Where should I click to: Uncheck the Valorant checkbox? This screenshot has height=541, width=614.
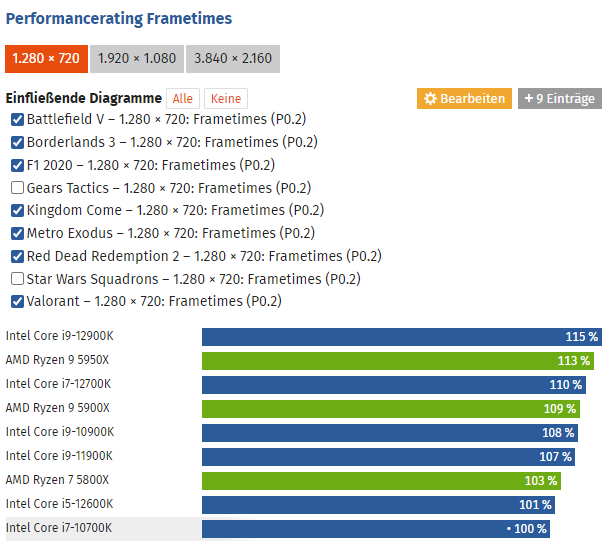click(x=17, y=302)
